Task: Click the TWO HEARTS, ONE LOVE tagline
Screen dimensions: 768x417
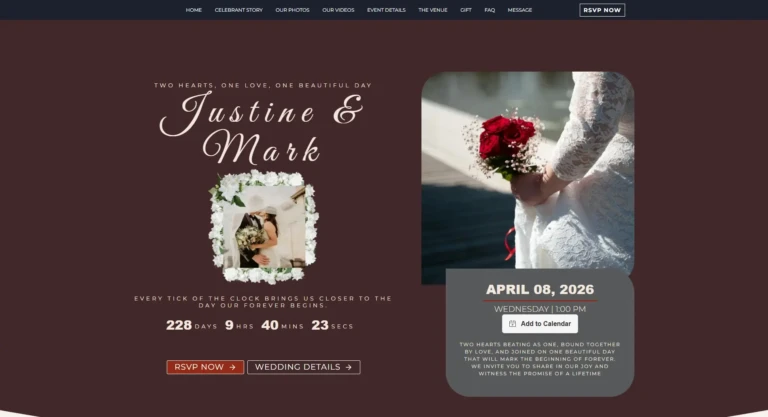Action: tap(263, 85)
